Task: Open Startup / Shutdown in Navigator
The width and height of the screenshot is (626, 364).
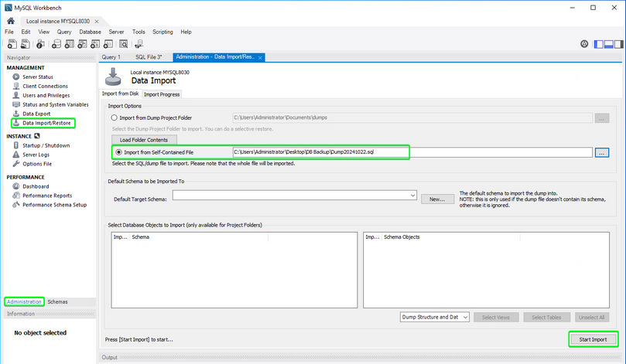Action: click(x=46, y=145)
